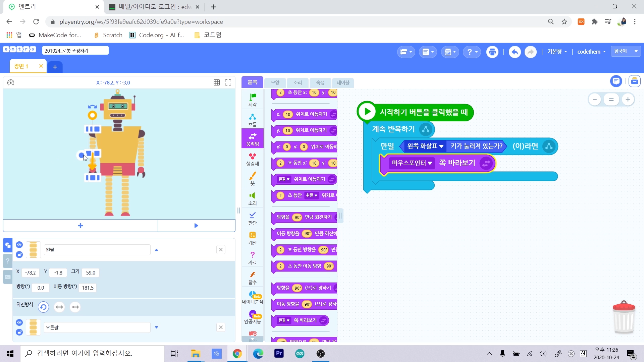Click the 크기 size input field
644x362 pixels.
point(91,273)
